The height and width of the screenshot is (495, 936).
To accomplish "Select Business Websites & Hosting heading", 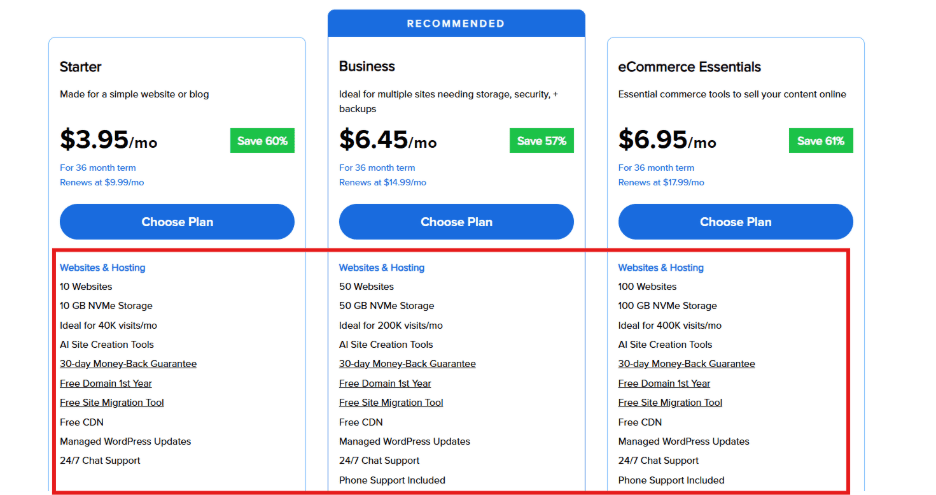I will pyautogui.click(x=381, y=268).
